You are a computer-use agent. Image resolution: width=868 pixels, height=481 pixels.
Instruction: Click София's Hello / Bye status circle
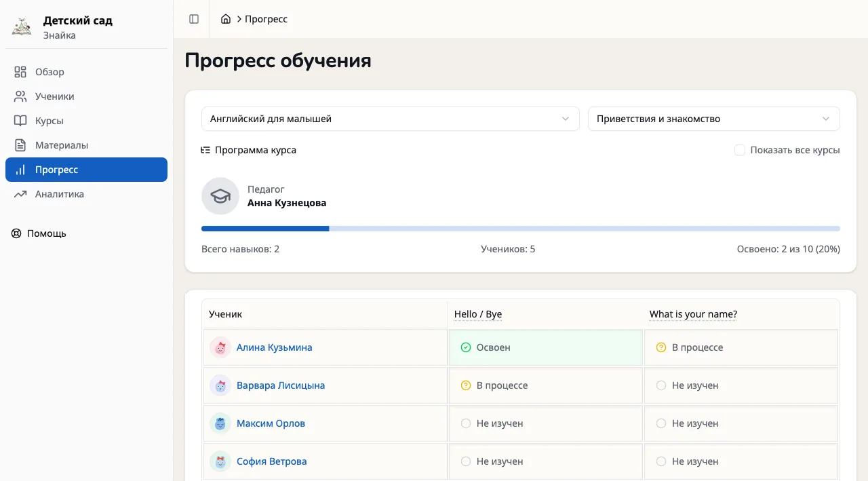(x=466, y=461)
